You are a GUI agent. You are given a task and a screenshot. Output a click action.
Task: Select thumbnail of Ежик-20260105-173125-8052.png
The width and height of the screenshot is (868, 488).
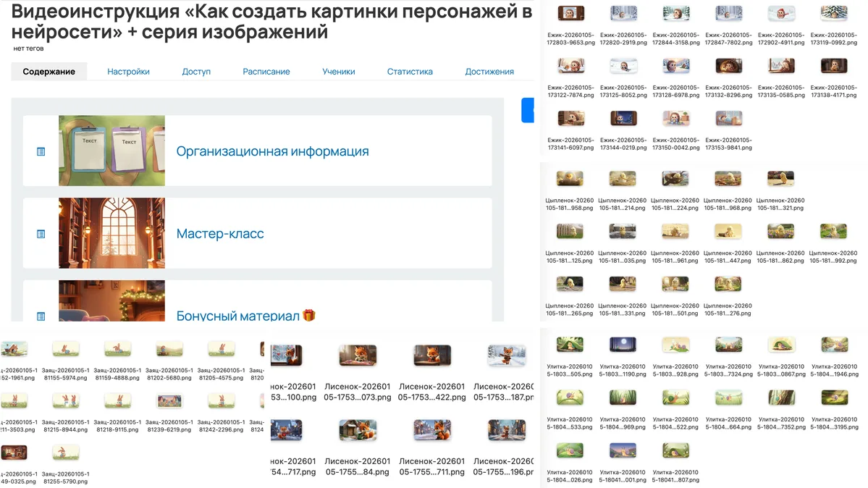(x=623, y=66)
